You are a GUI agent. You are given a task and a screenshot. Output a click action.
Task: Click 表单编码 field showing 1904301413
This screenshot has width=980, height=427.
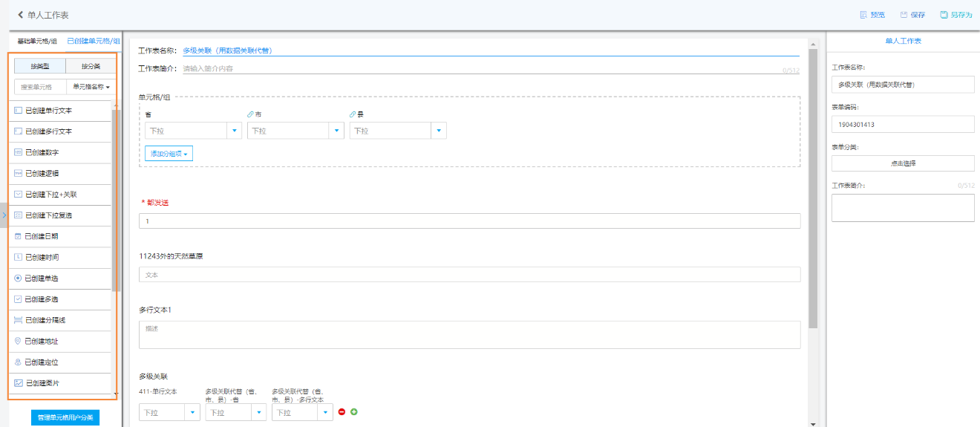click(x=903, y=124)
